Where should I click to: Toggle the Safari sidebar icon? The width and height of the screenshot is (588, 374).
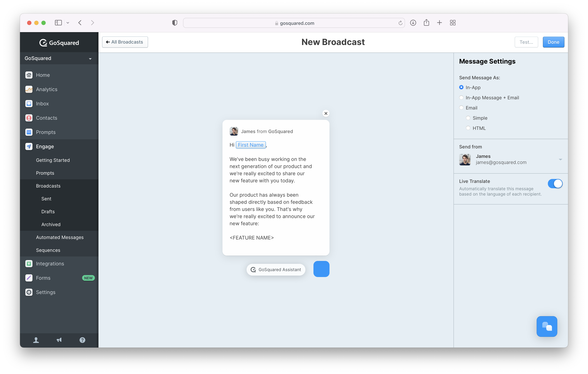coord(58,23)
